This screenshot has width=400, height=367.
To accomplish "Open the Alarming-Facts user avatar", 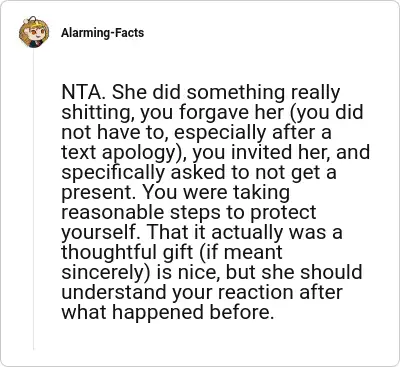I will (x=34, y=32).
